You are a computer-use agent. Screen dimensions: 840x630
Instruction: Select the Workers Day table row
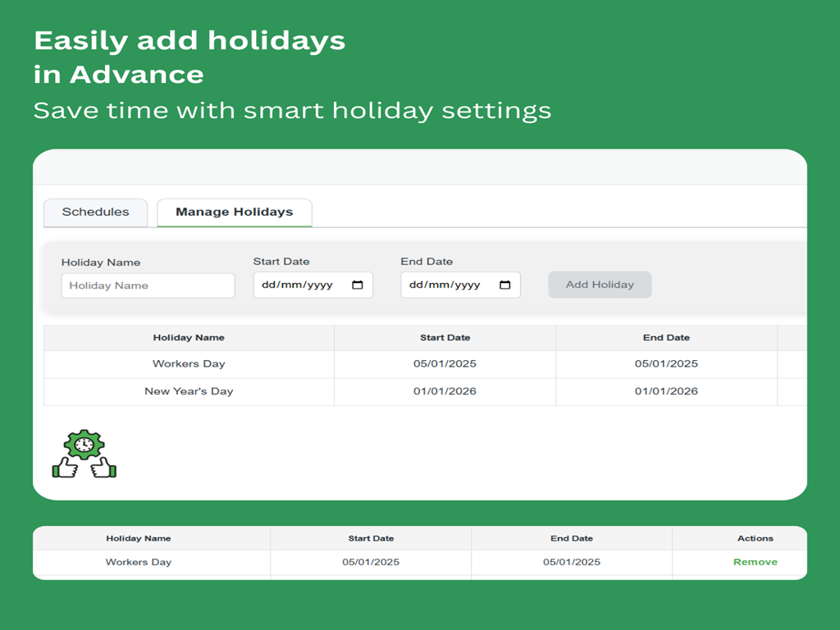189,363
